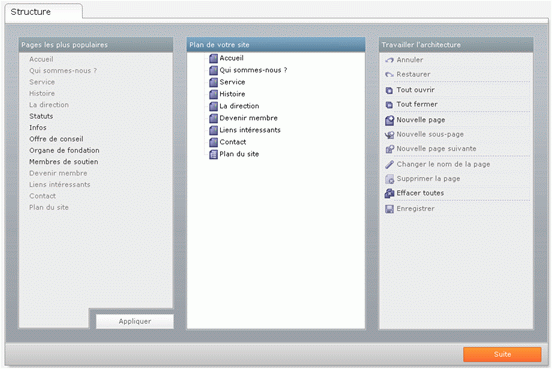Click the orange Suite button
This screenshot has height=369, width=552.
(502, 354)
